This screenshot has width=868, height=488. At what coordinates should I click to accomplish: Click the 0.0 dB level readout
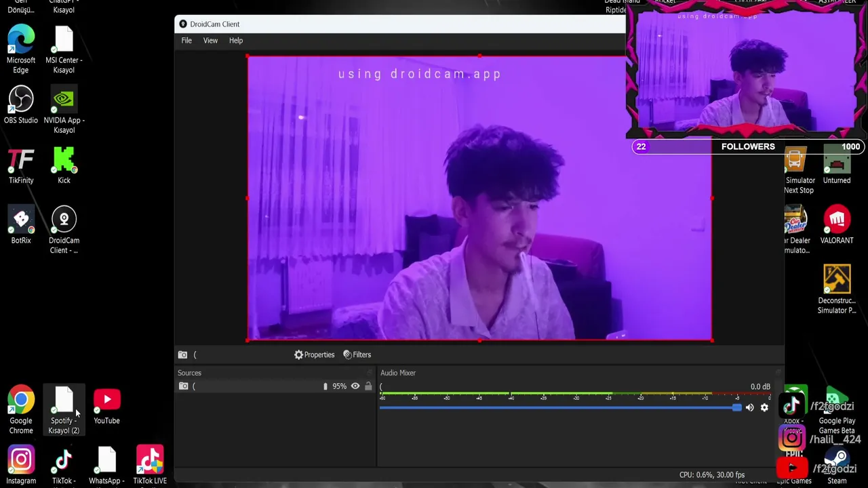point(760,387)
